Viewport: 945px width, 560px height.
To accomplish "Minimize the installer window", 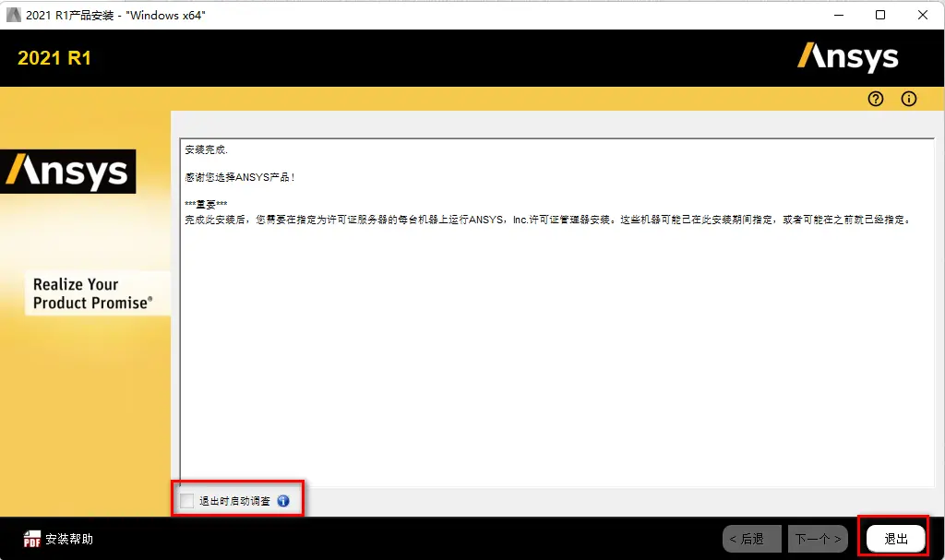I will tap(838, 15).
